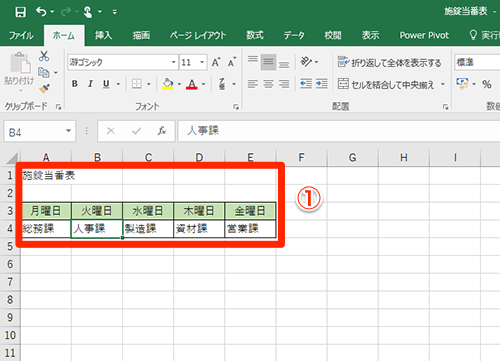
Task: Click the lightbulb Tell Me icon
Action: 473,35
